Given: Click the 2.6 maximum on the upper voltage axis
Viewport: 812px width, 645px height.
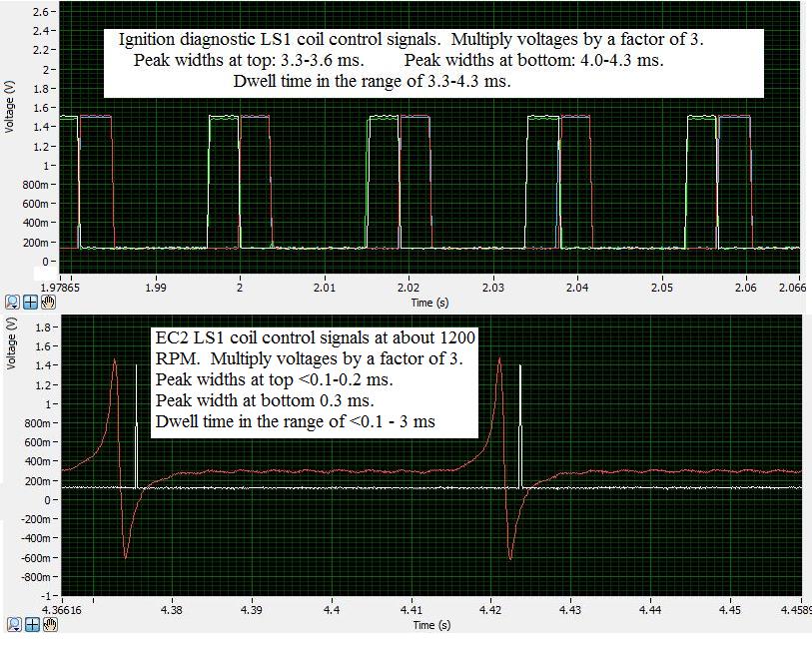Looking at the screenshot, I should coord(43,12).
